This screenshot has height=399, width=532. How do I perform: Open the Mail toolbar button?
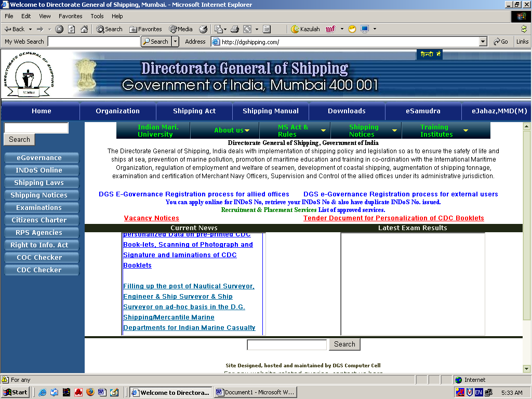click(219, 29)
